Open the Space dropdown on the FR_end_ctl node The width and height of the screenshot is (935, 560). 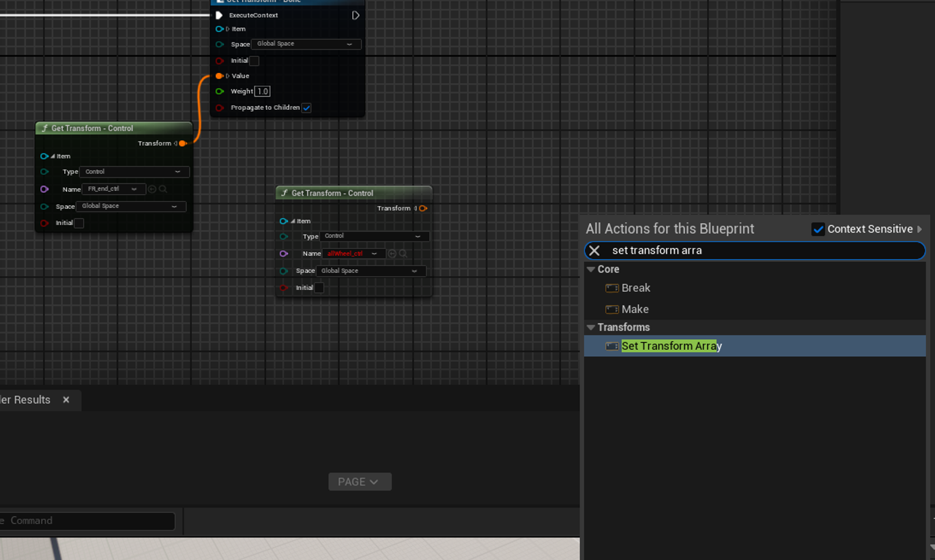[x=131, y=207]
